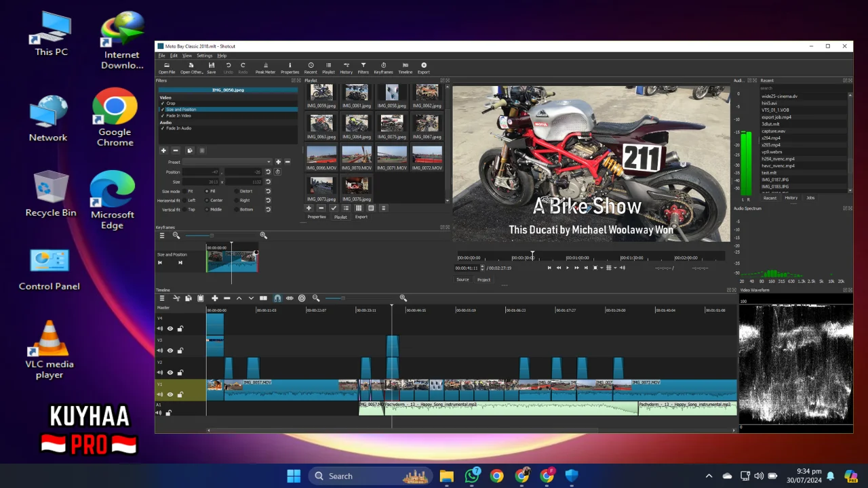This screenshot has height=488, width=868.
Task: Open the Open Other dropdown
Action: coord(192,68)
